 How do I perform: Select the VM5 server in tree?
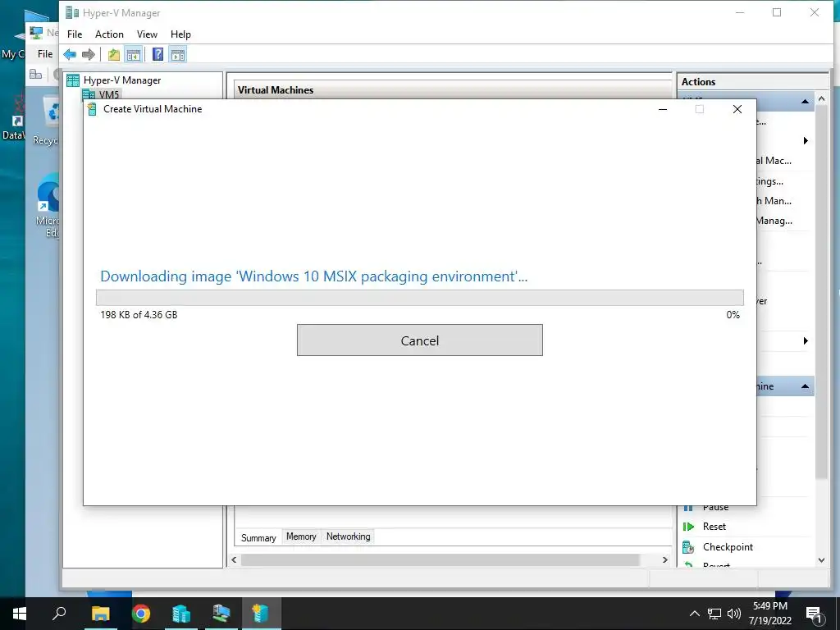109,94
